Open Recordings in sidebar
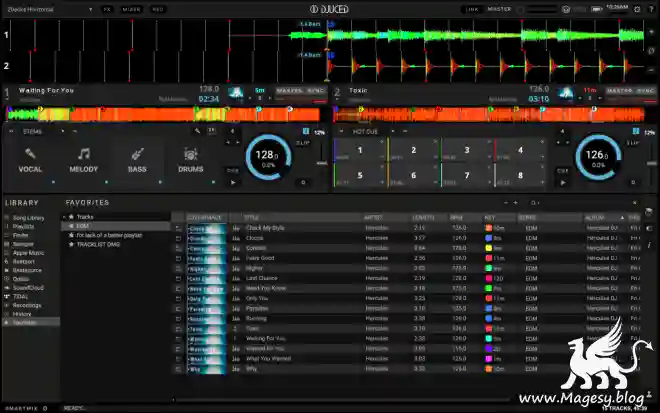This screenshot has height=413, width=660. [x=27, y=305]
